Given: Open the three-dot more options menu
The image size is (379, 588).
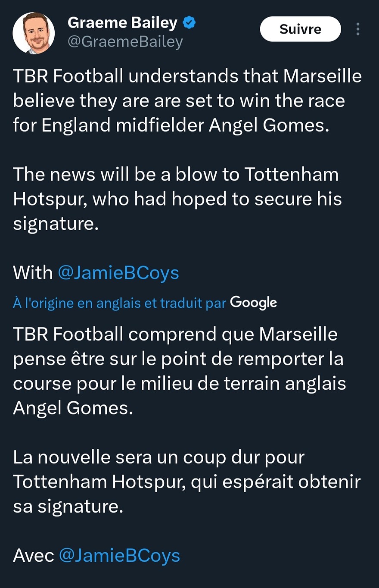Looking at the screenshot, I should [357, 29].
